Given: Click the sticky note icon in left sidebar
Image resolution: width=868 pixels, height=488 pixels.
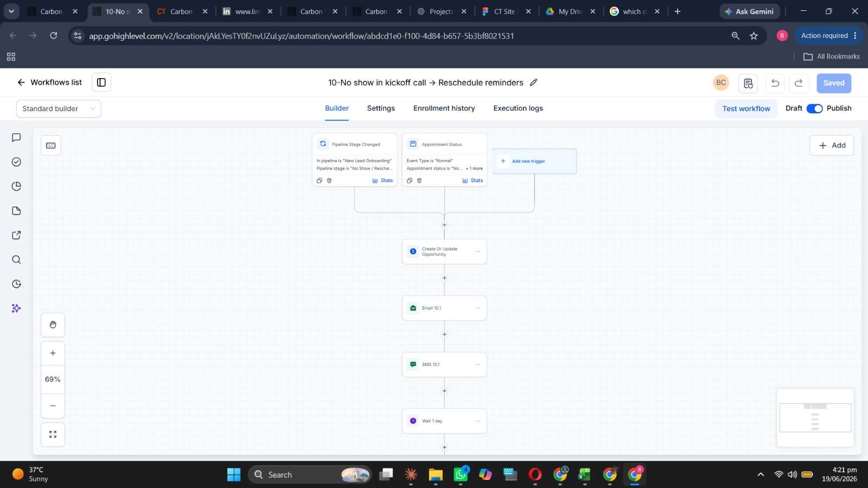Looking at the screenshot, I should [16, 211].
